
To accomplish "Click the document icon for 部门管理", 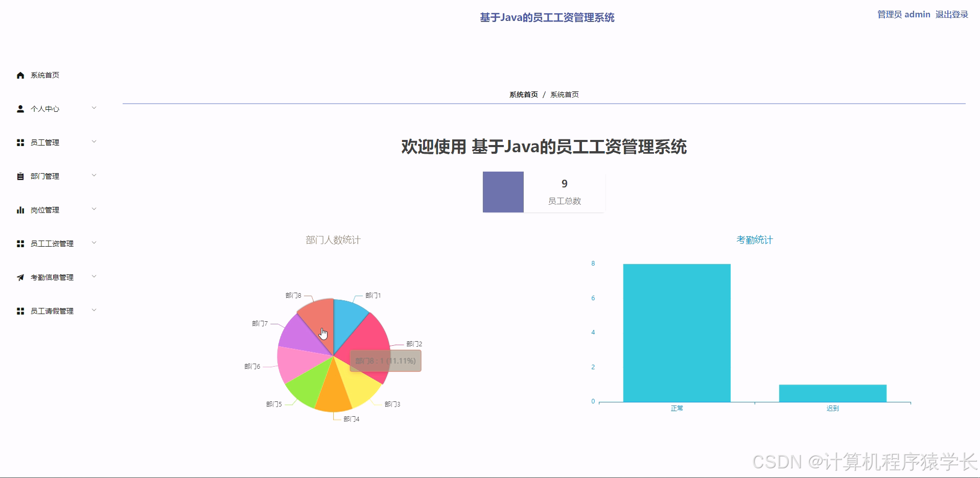I will 20,176.
